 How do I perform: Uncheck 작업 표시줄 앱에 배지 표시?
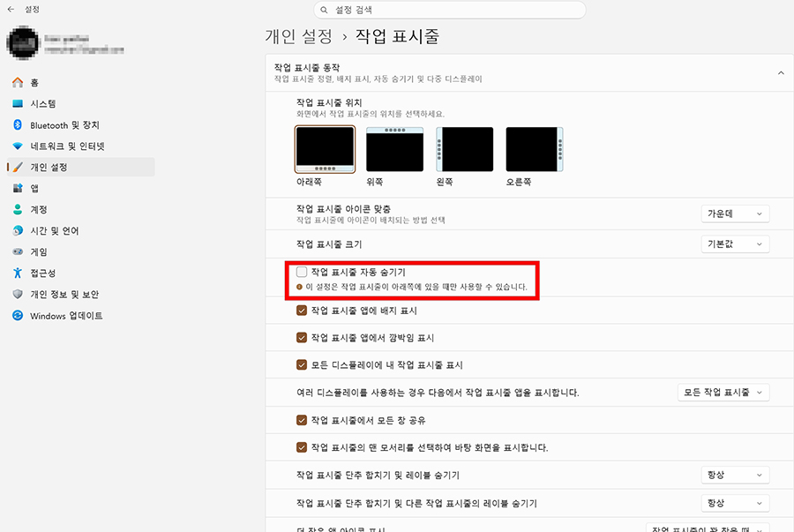pos(302,311)
